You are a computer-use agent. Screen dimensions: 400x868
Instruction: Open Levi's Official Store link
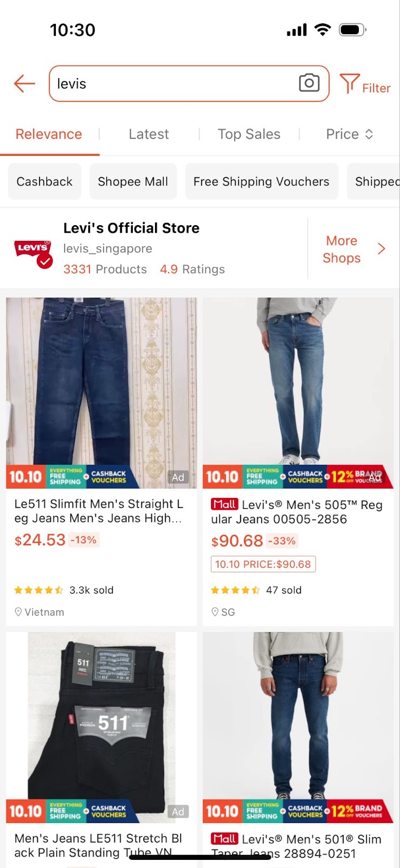(x=131, y=228)
